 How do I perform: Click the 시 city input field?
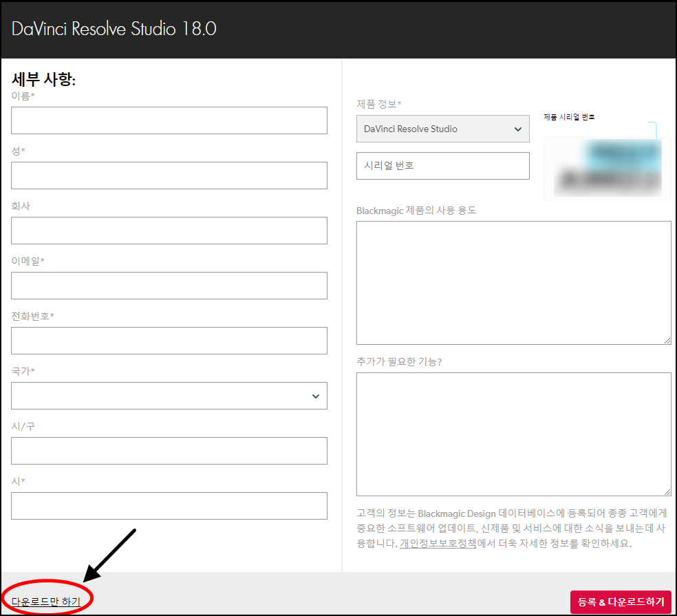[x=169, y=506]
